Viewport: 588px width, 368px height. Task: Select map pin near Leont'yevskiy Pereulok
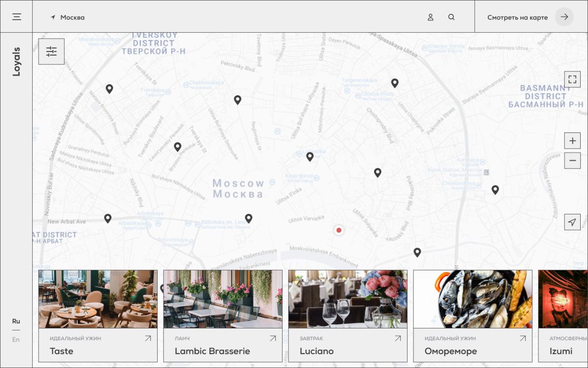point(178,147)
